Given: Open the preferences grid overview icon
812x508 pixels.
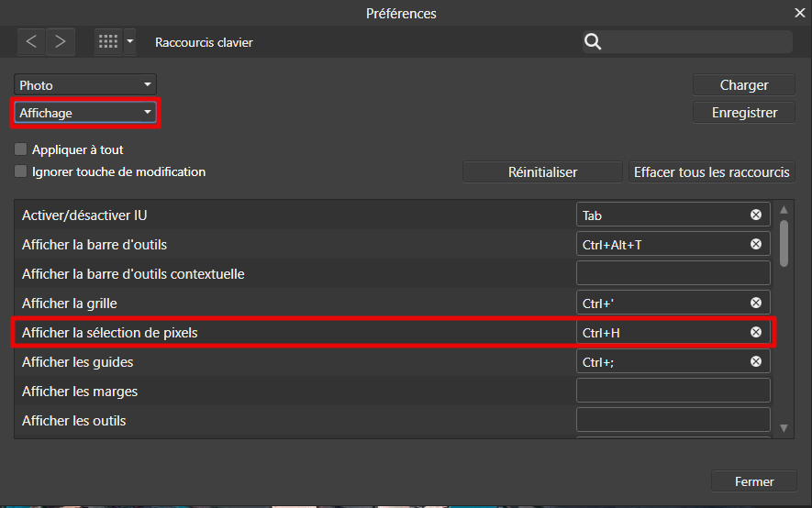Looking at the screenshot, I should 108,41.
